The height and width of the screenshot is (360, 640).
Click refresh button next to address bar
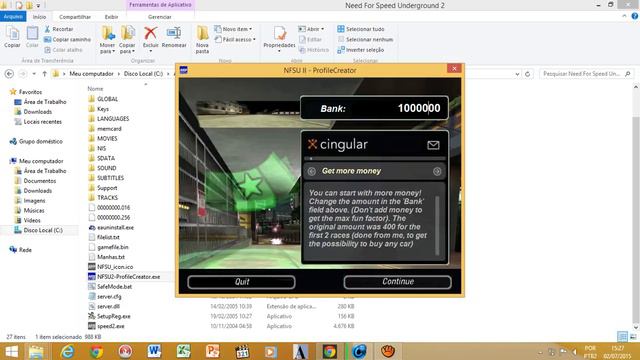(527, 74)
